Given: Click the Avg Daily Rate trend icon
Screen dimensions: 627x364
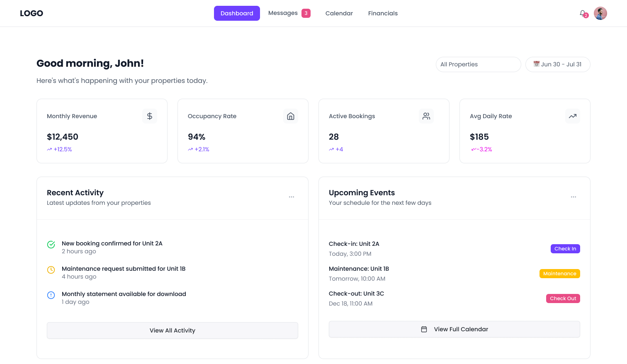Looking at the screenshot, I should tap(573, 116).
